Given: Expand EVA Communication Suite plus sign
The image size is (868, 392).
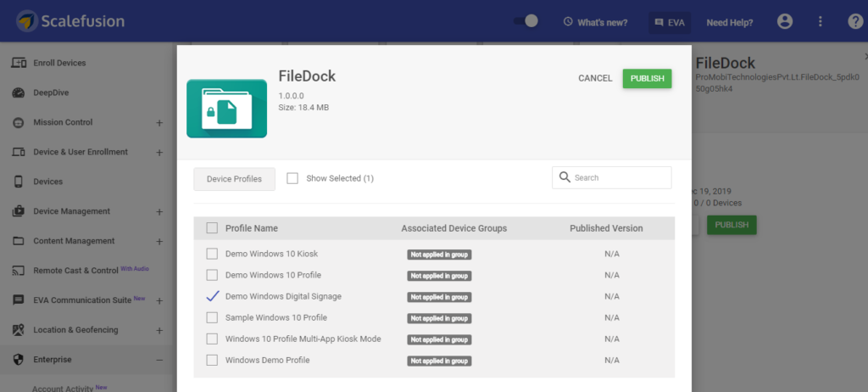Looking at the screenshot, I should (x=159, y=300).
